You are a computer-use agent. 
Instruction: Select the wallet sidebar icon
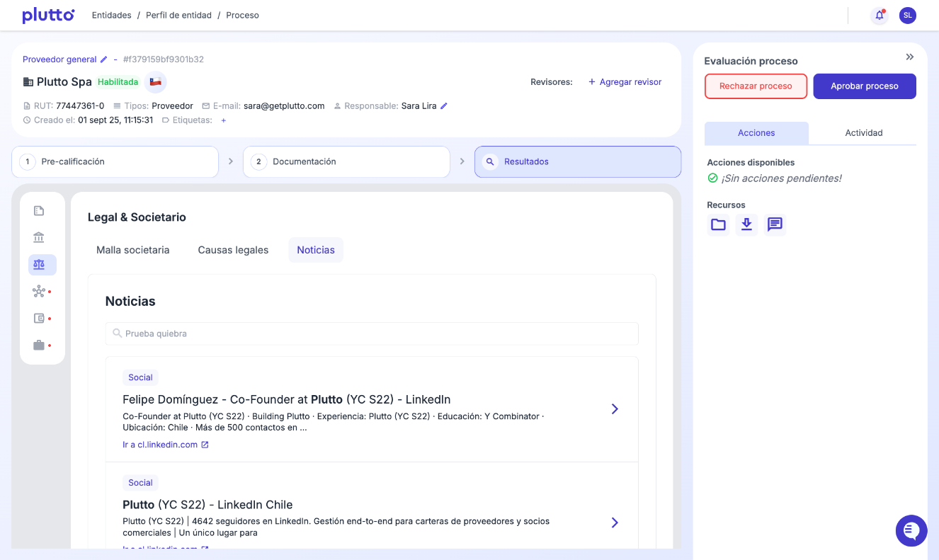(x=39, y=319)
